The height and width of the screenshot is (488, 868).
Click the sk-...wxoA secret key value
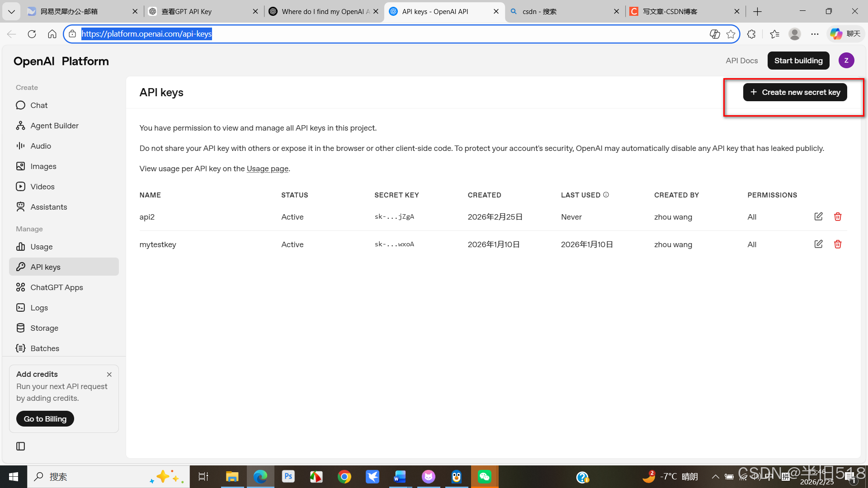[394, 244]
